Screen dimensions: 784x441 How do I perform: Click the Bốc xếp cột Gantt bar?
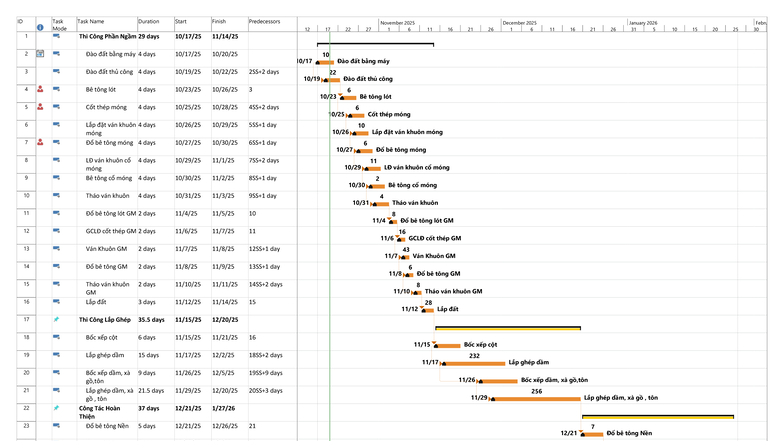pyautogui.click(x=447, y=346)
